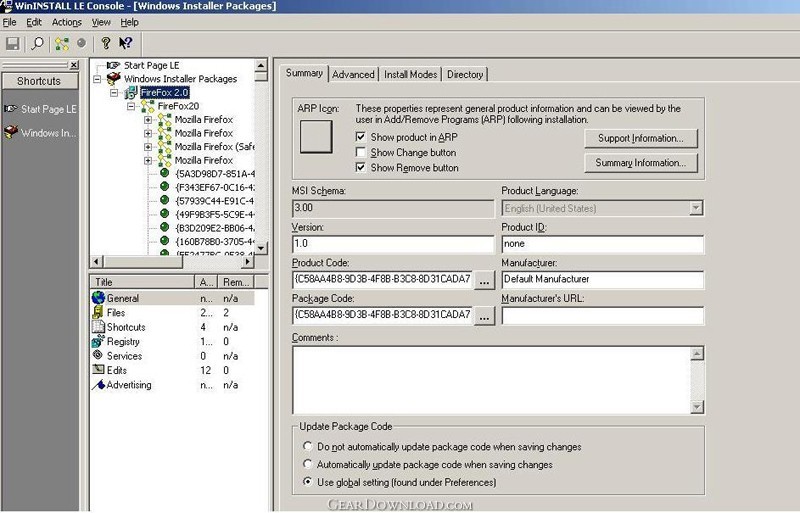Click the empty ARP Icon box
The height and width of the screenshot is (513, 800).
click(x=316, y=136)
